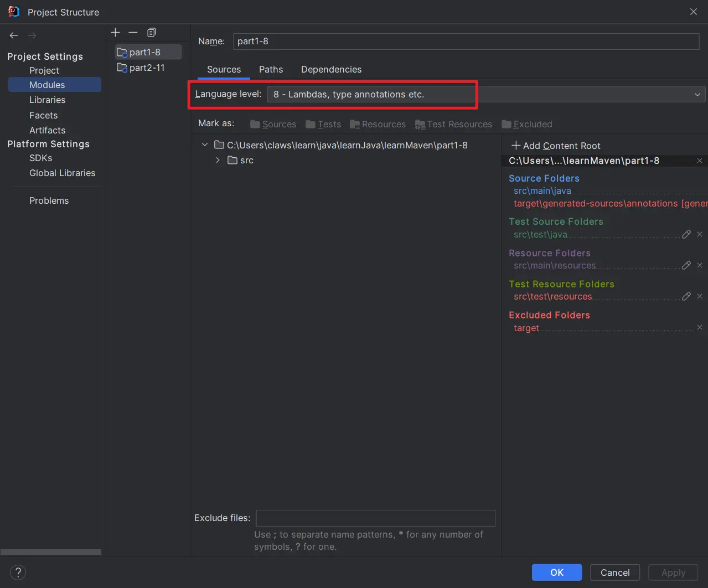
Task: Mark folder as Tests
Action: tap(323, 124)
